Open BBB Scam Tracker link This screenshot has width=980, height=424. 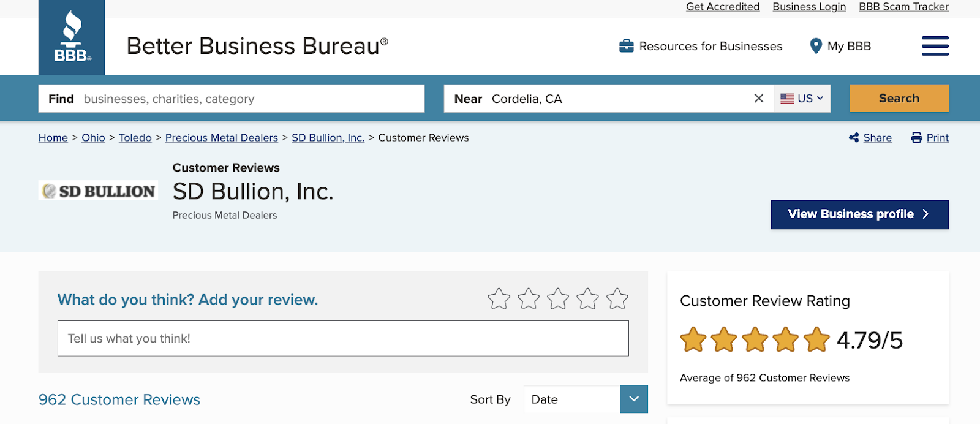[x=903, y=7]
